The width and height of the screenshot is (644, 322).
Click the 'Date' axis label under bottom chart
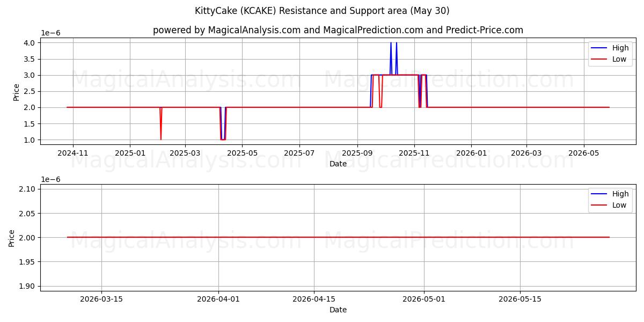(338, 310)
